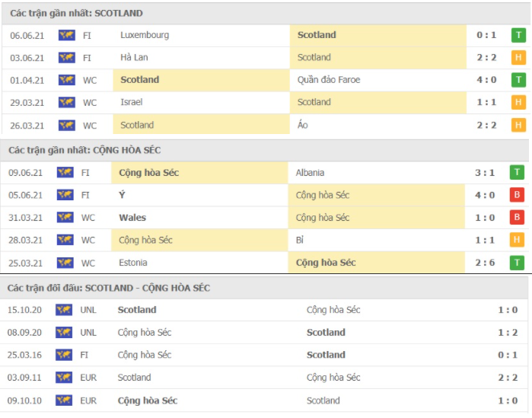Click the world flag icon beside 09.10.10
The width and height of the screenshot is (532, 418).
(64, 400)
